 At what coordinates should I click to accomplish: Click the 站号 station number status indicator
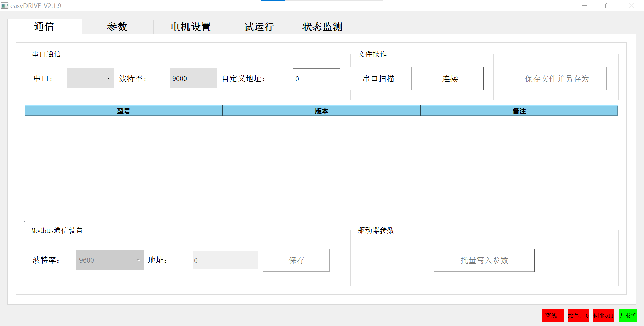point(578,316)
